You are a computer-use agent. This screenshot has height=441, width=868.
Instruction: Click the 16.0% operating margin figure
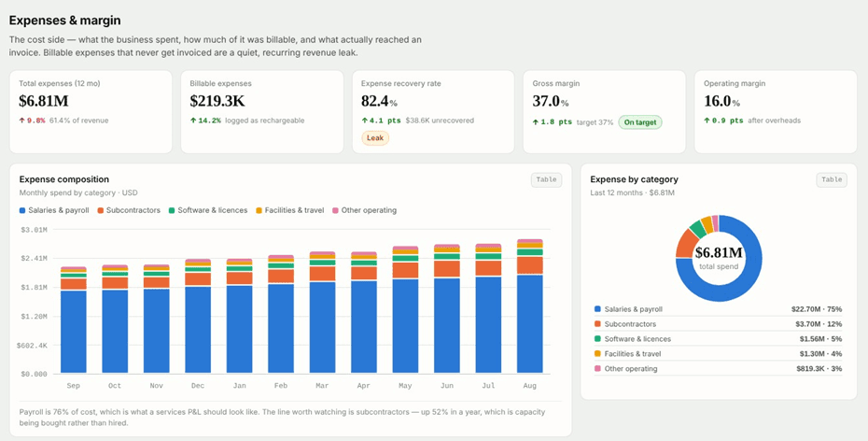pyautogui.click(x=721, y=102)
